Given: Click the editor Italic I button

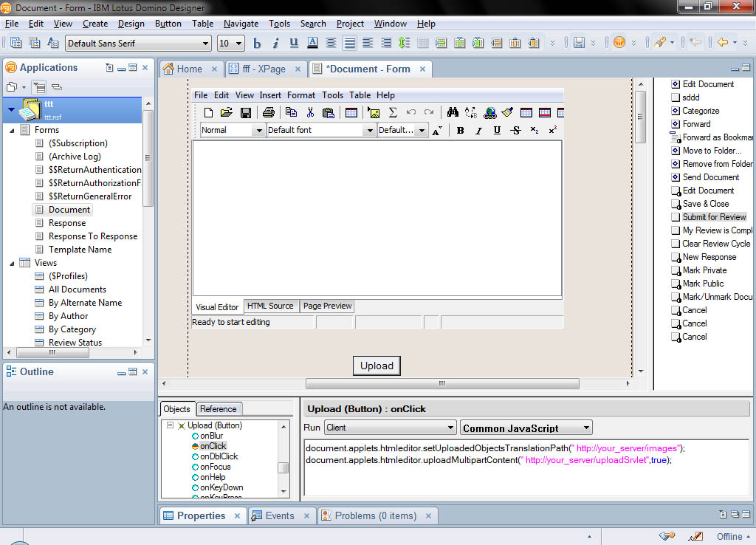Looking at the screenshot, I should (478, 130).
